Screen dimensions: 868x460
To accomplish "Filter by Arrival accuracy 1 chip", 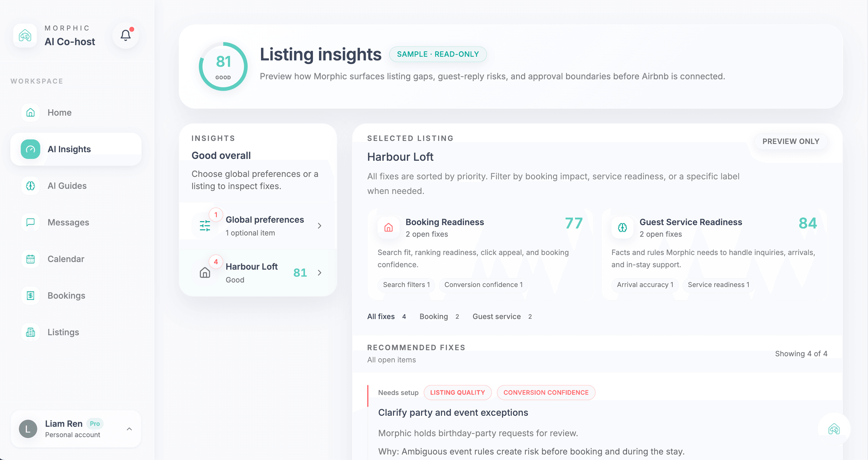I will tap(645, 285).
